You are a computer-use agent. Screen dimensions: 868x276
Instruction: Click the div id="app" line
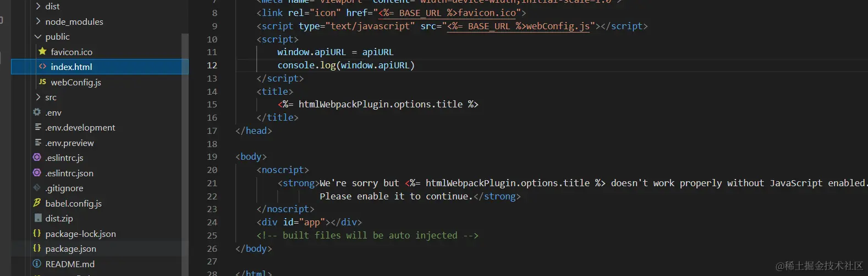pos(309,222)
